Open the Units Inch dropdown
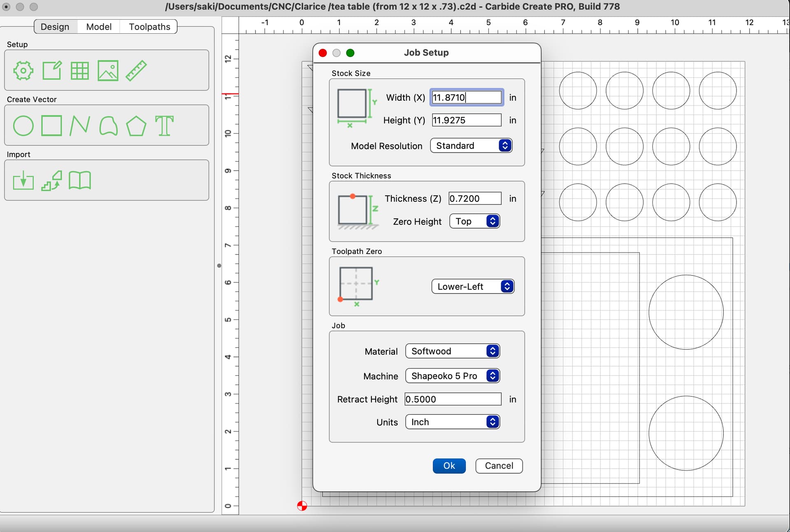The image size is (790, 532). [x=453, y=422]
